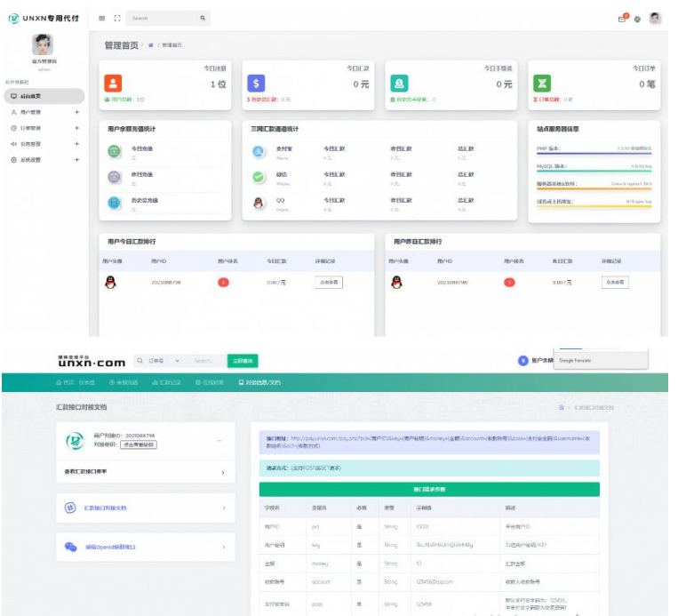Click the Alipay channel icon

click(259, 152)
